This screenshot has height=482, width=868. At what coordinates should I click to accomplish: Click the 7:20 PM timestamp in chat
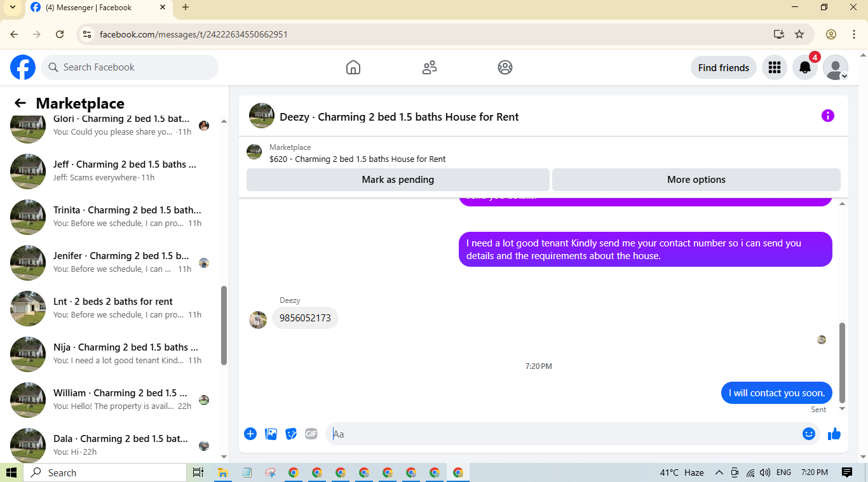click(x=538, y=366)
